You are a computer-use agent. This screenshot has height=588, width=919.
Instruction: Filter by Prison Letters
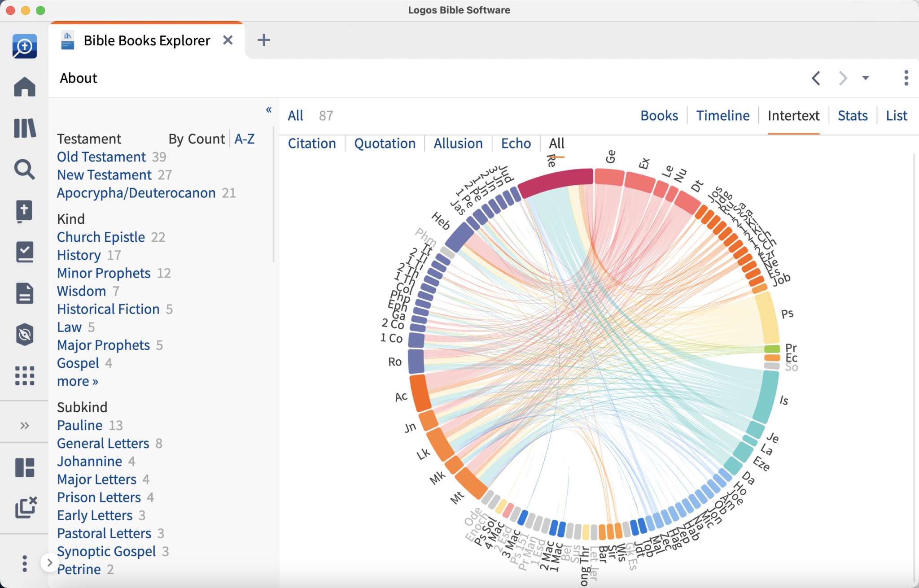pos(99,497)
